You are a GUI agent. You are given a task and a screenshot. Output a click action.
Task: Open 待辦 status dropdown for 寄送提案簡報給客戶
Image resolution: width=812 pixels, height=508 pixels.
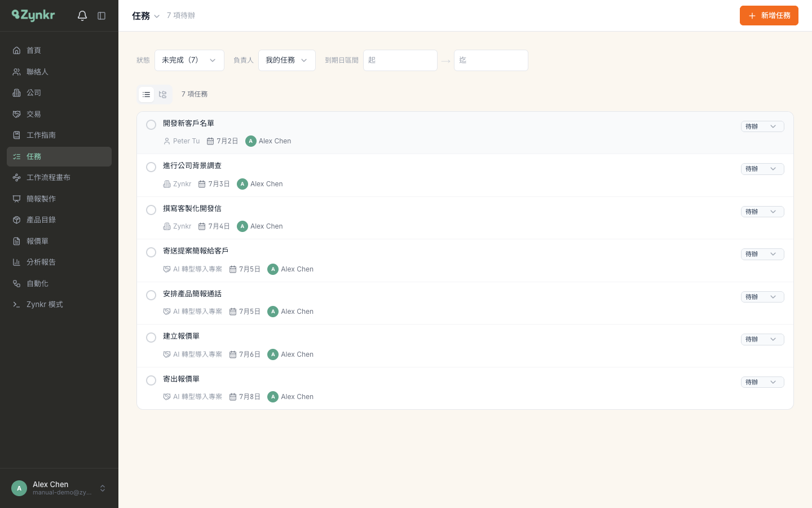pos(762,254)
